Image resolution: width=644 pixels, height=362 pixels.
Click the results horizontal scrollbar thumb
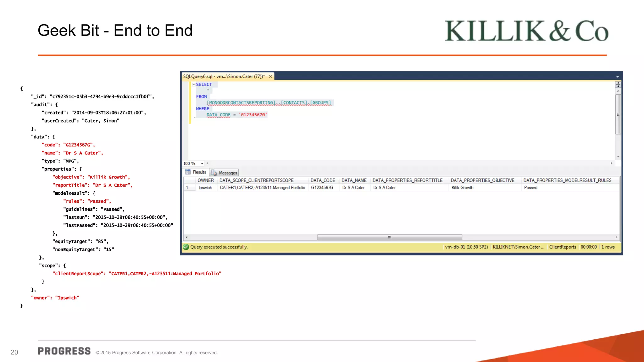[x=389, y=237]
